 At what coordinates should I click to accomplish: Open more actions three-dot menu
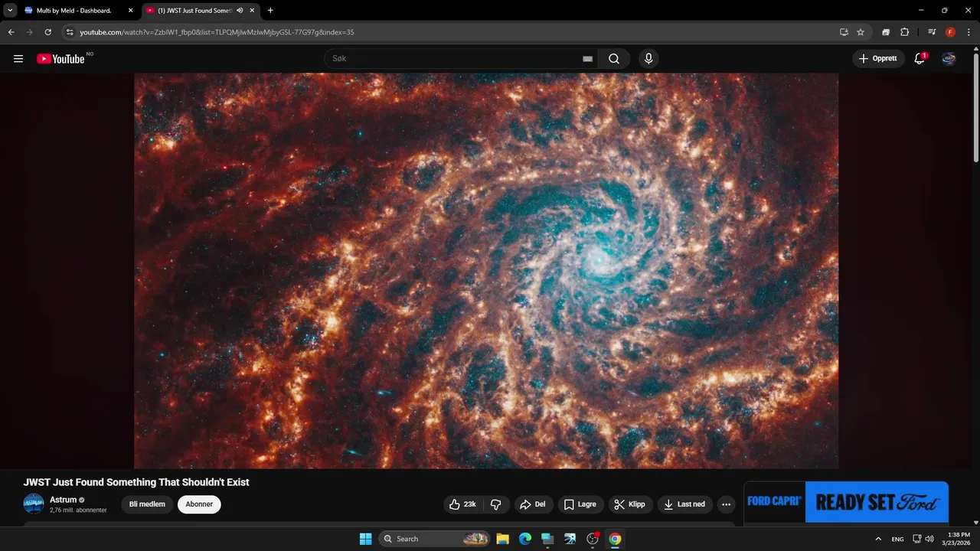pos(726,504)
